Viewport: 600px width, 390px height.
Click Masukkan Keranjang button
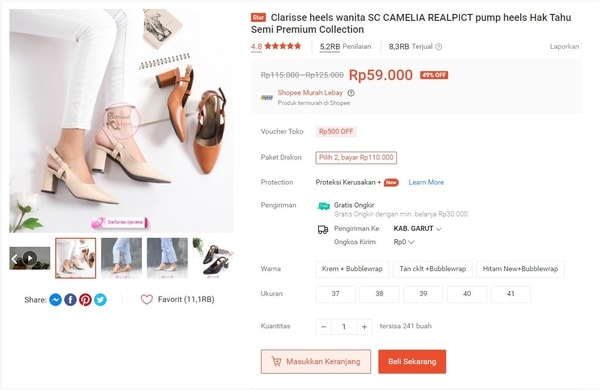316,362
